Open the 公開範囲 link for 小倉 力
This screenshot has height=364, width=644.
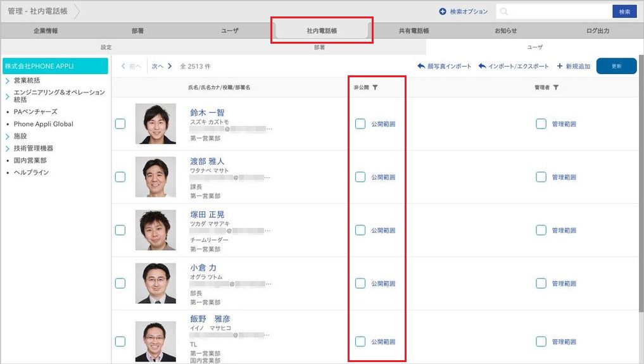tap(383, 284)
